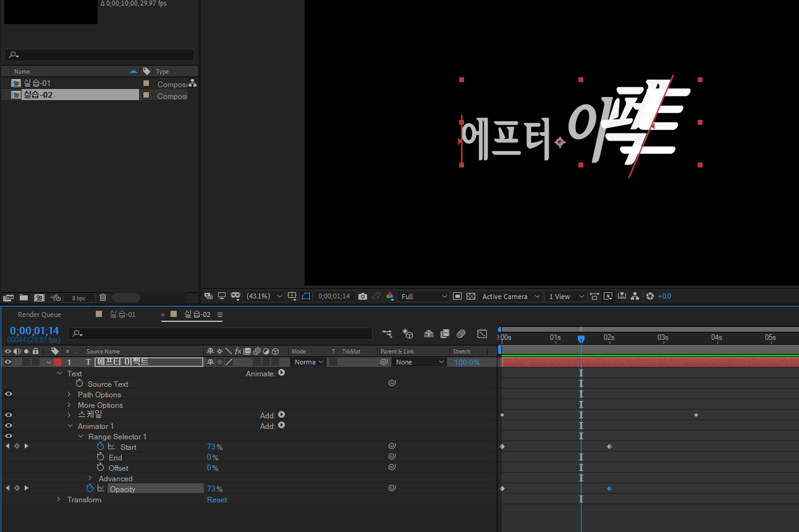This screenshot has width=799, height=532.
Task: Open magnification dropdown showing 43.1%
Action: pos(264,297)
